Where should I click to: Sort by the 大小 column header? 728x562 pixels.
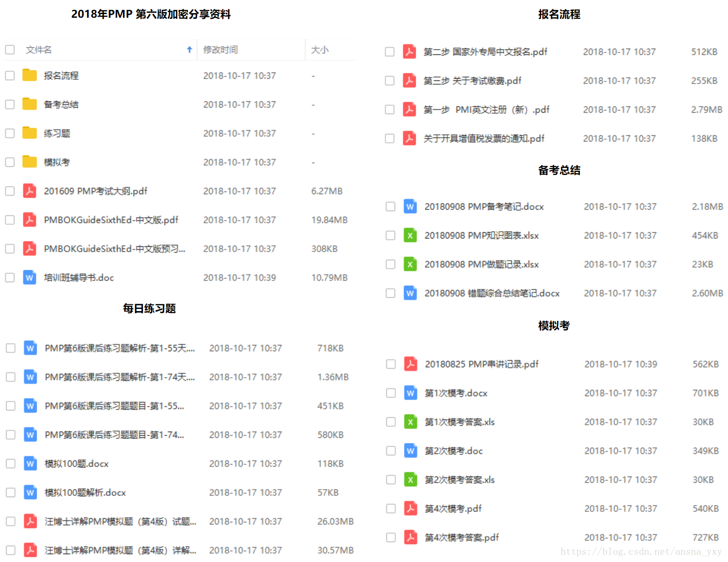320,50
